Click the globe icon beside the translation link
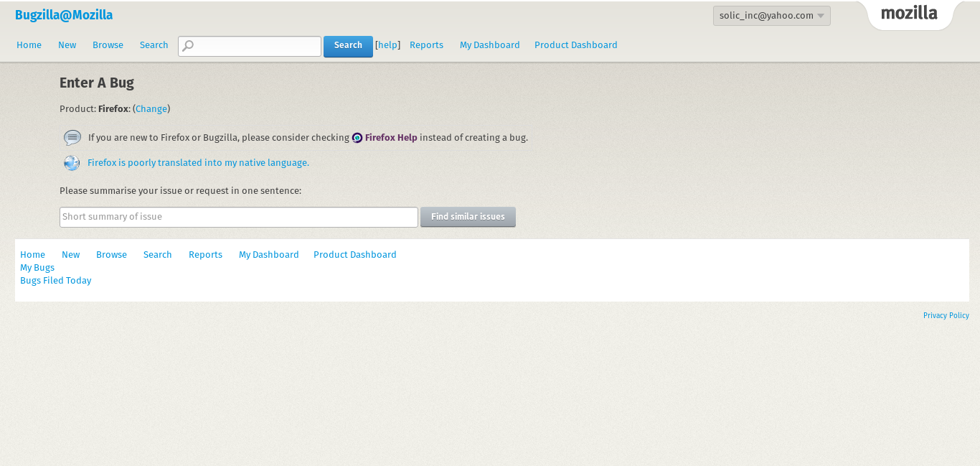This screenshot has width=980, height=466. 72,163
